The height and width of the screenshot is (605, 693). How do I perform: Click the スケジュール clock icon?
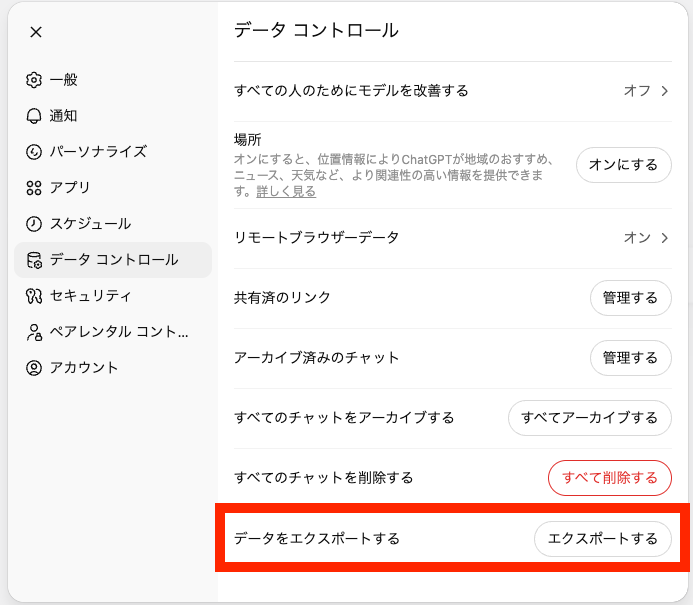34,224
